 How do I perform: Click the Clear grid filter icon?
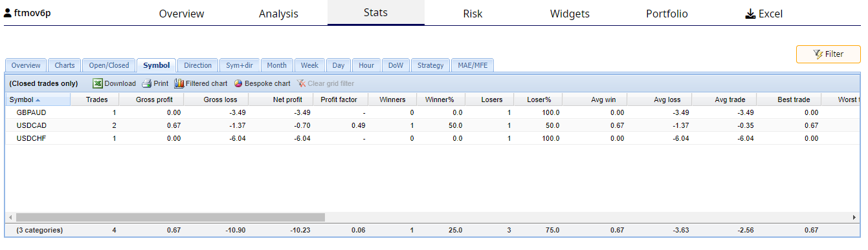pos(301,83)
